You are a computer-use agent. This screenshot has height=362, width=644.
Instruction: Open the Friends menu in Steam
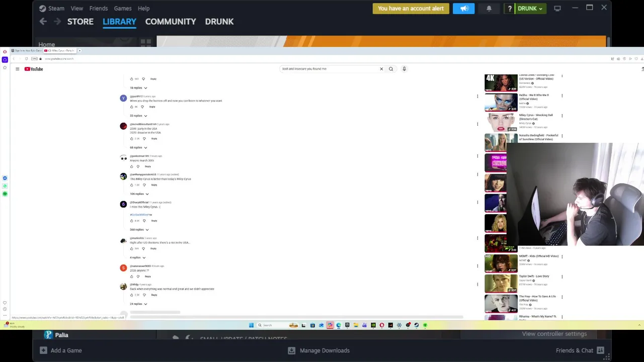[99, 8]
